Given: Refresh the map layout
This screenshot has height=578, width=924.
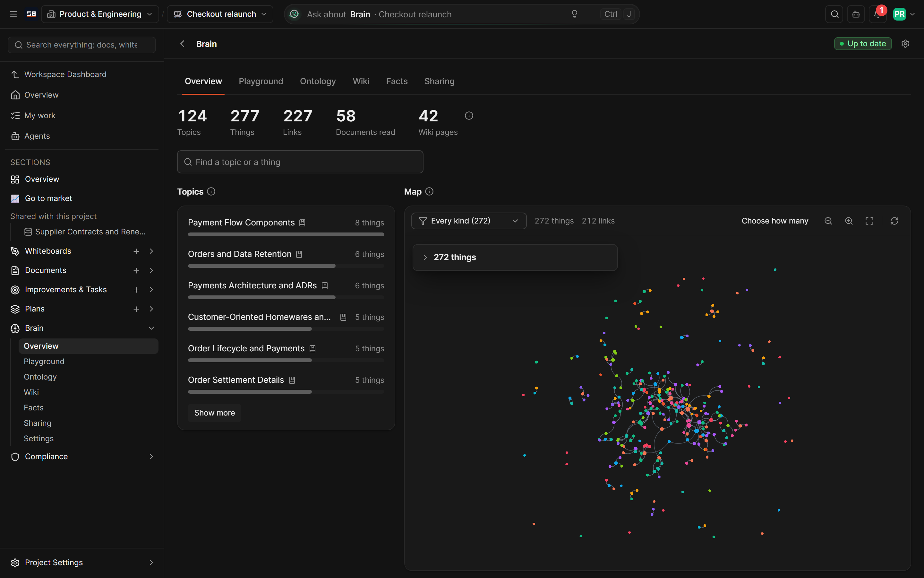Looking at the screenshot, I should pyautogui.click(x=894, y=221).
